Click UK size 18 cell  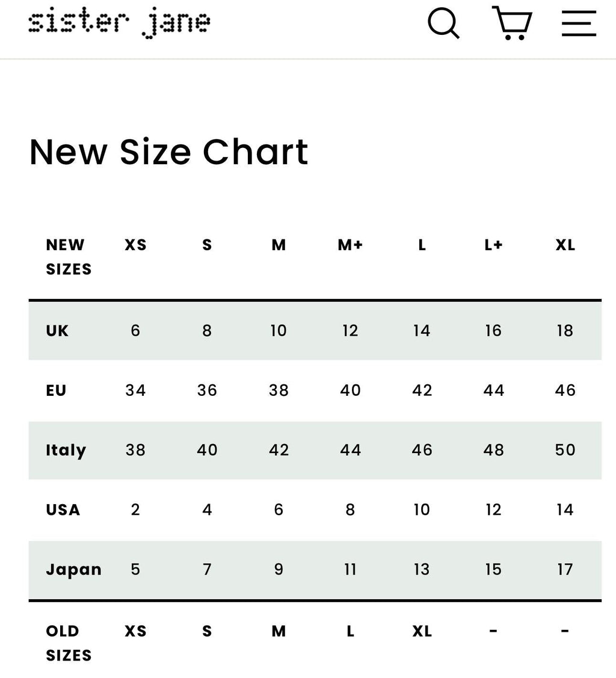point(565,330)
